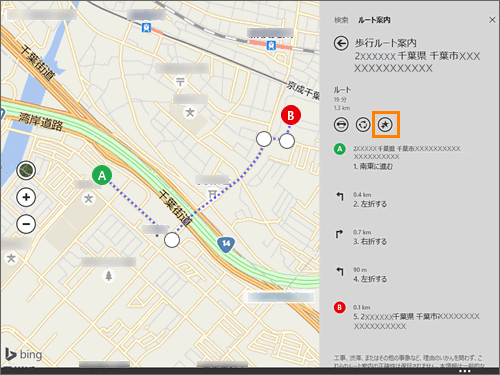The image size is (500, 375).
Task: Click star landmark near marker A
Action: tap(88, 199)
